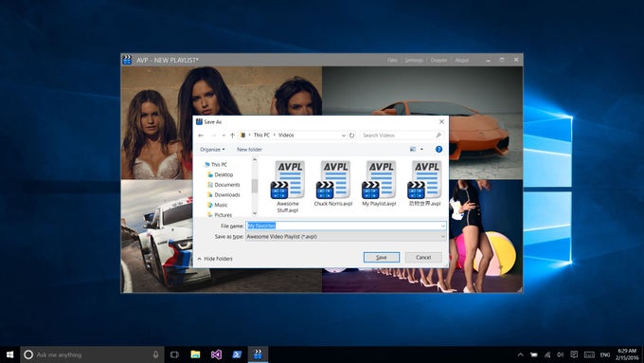Select This PC in the address path
644x363 pixels.
[261, 135]
